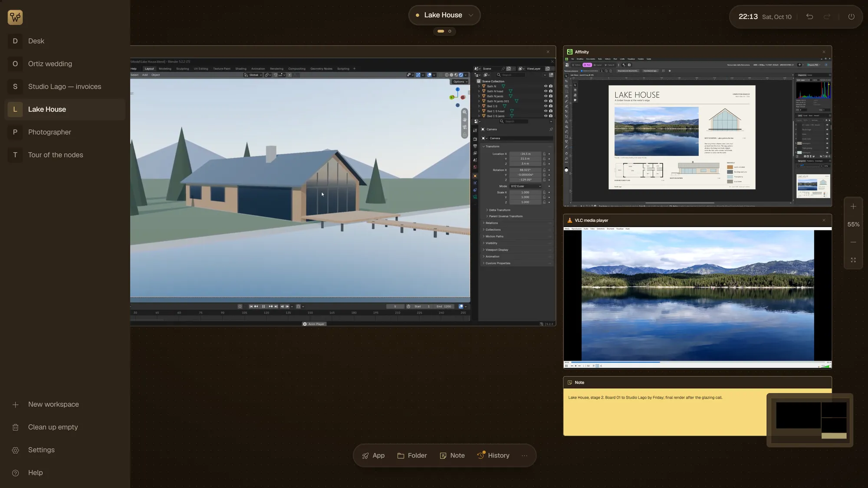Pause Blender animation playback

263,306
